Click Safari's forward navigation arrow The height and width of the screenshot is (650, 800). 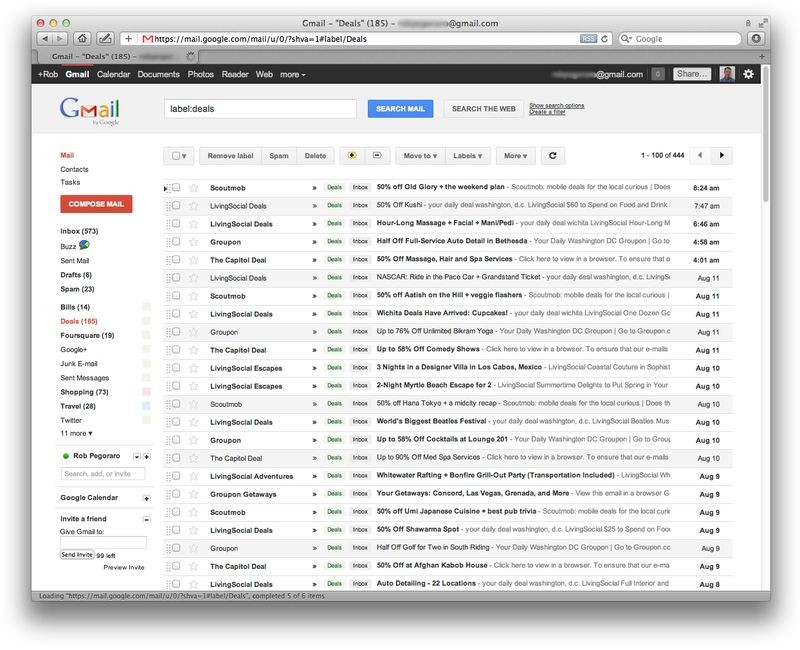[x=60, y=39]
